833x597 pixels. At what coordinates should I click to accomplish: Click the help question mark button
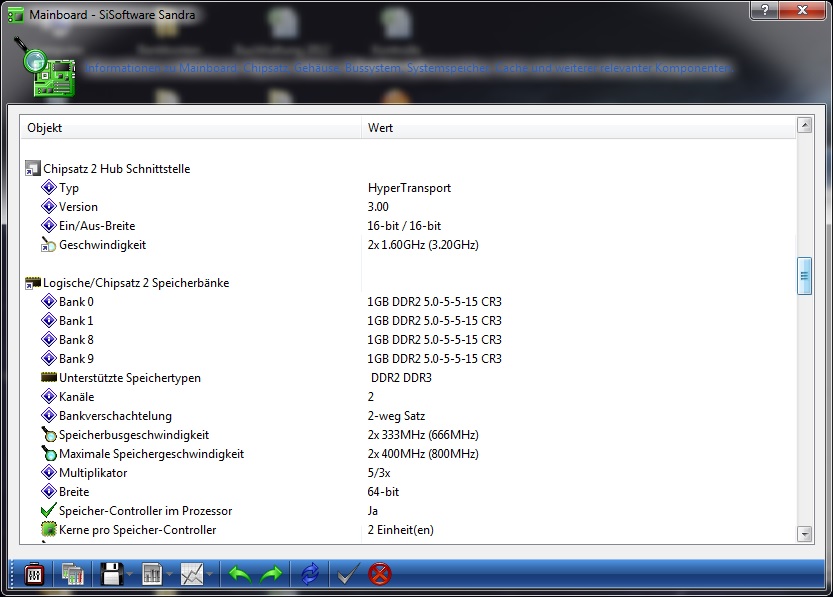[x=764, y=10]
